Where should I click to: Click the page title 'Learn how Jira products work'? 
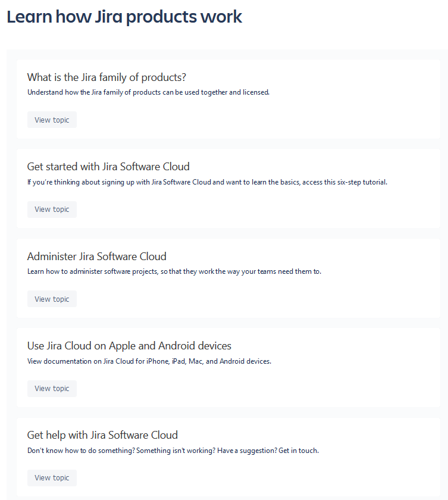point(124,17)
